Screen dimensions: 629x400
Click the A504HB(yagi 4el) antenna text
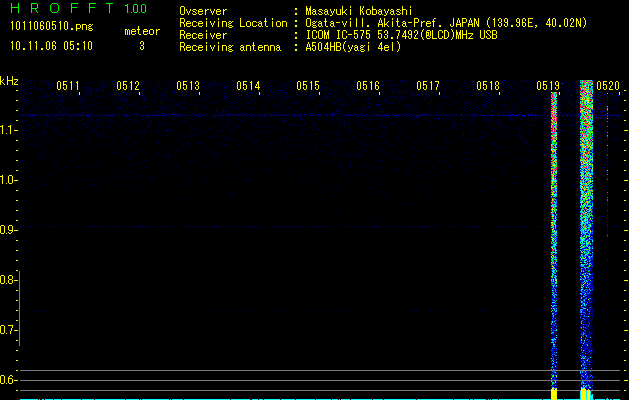coord(353,47)
